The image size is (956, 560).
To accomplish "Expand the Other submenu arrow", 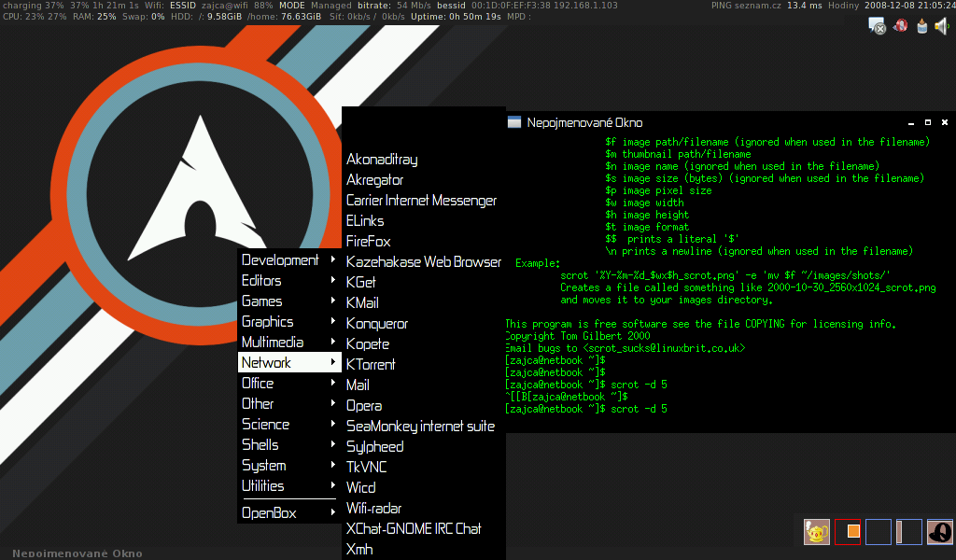I will [x=333, y=403].
